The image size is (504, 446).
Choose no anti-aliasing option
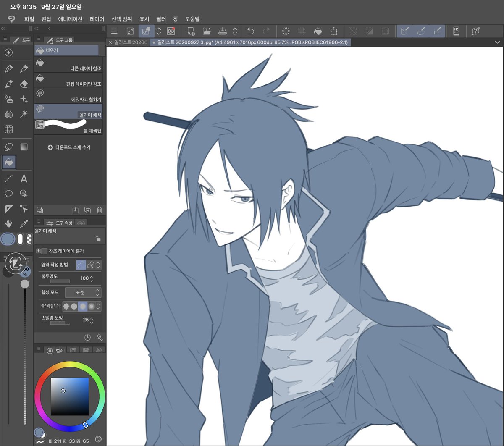pyautogui.click(x=66, y=307)
